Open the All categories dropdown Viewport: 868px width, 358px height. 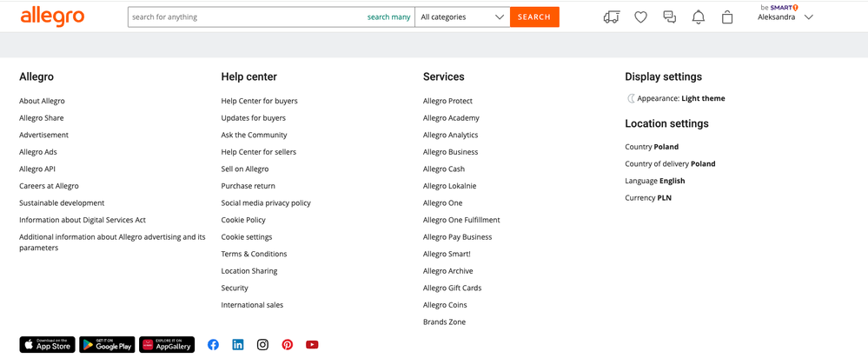click(x=462, y=17)
